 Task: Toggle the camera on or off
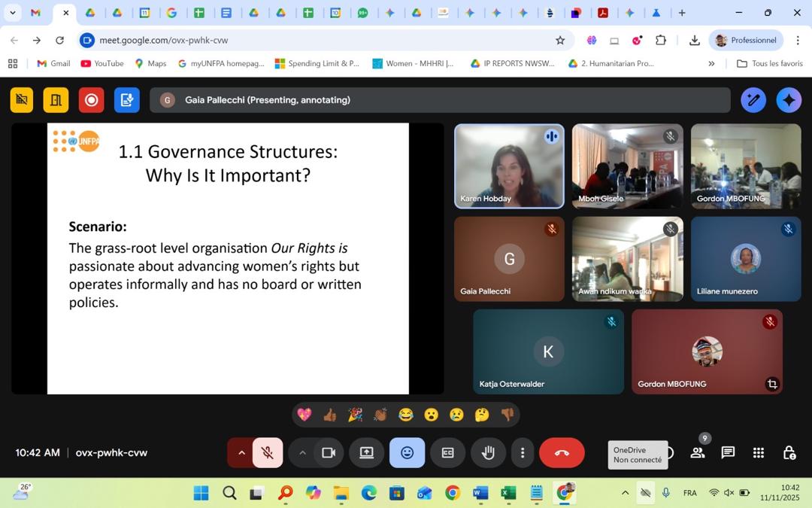329,452
